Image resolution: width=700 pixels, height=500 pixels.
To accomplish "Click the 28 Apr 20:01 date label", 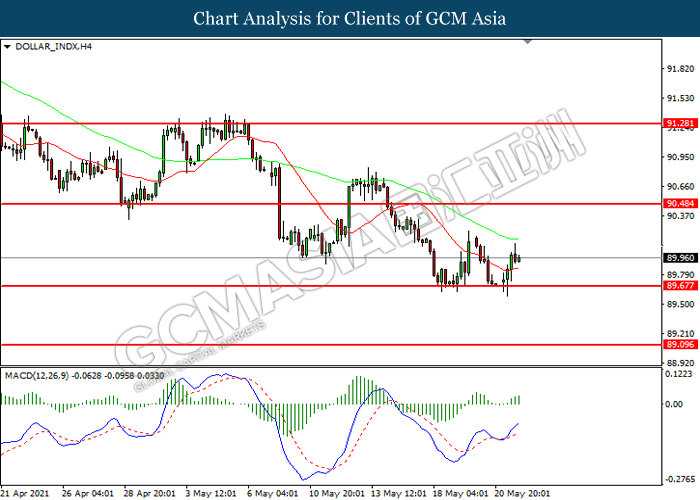I will (150, 494).
